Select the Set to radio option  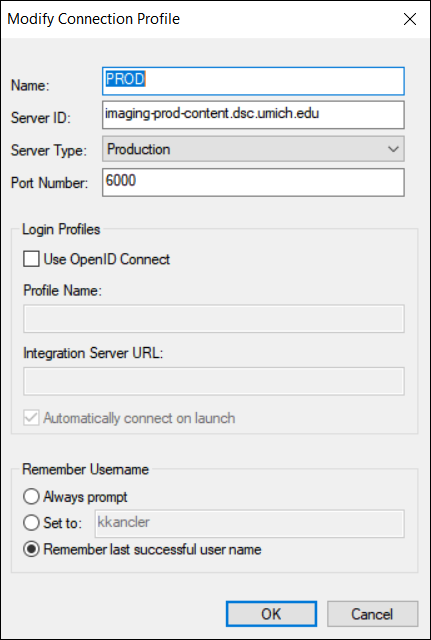31,523
